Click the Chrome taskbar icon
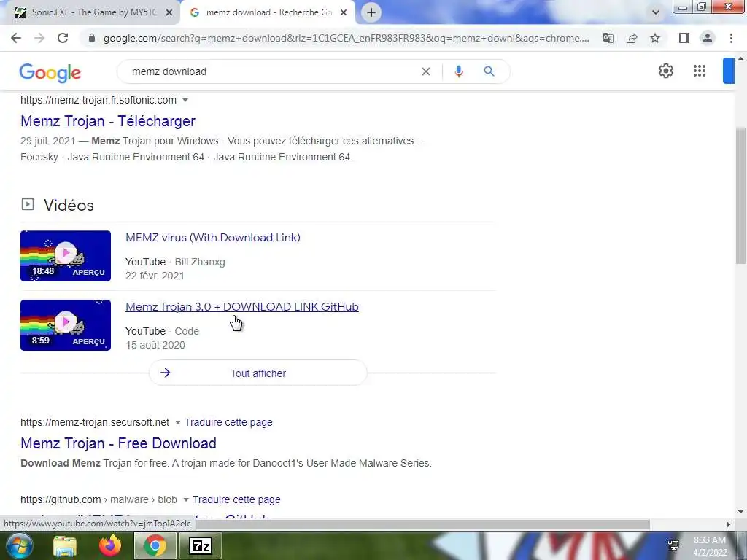The height and width of the screenshot is (560, 747). (155, 545)
